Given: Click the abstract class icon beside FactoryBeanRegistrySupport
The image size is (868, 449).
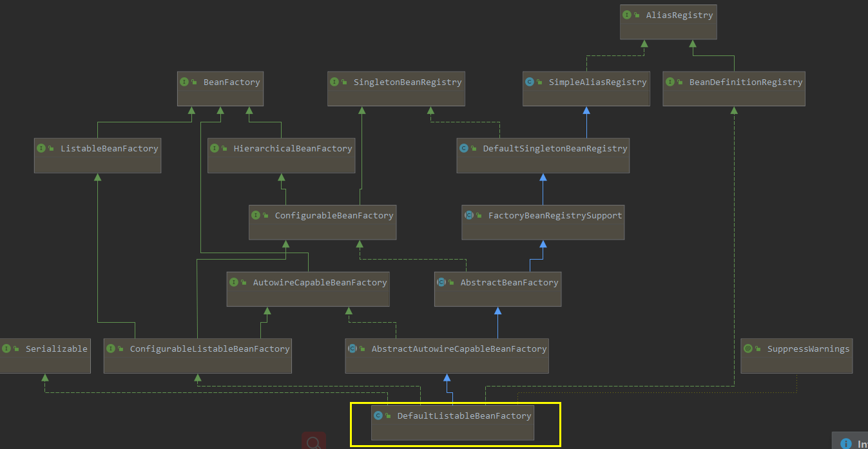Looking at the screenshot, I should coord(469,215).
